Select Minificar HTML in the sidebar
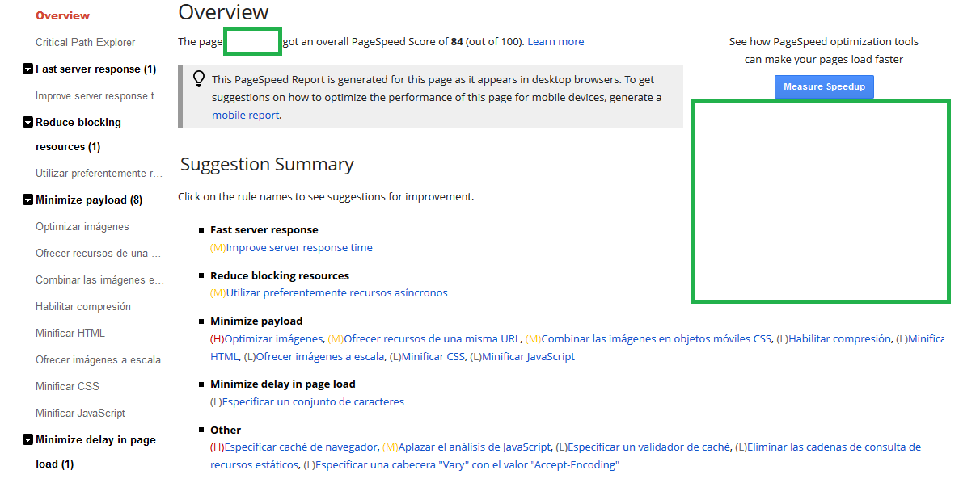This screenshot has height=479, width=980. tap(70, 333)
